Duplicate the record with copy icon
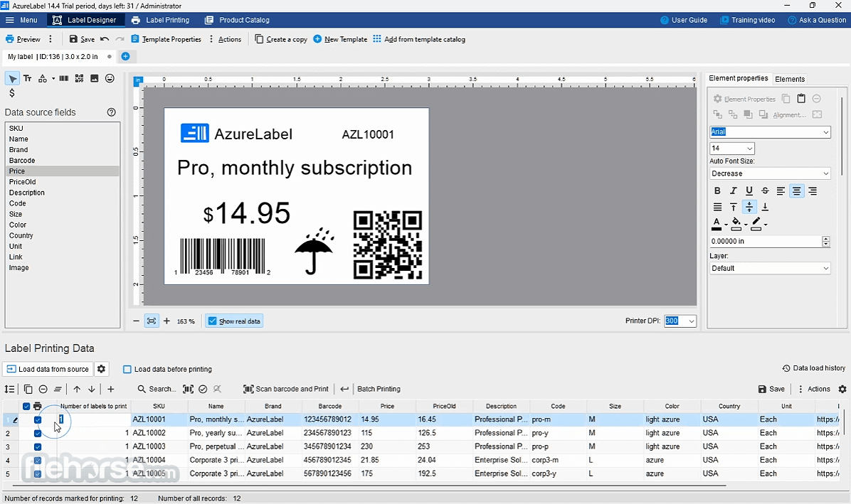The height and width of the screenshot is (504, 851). (28, 389)
